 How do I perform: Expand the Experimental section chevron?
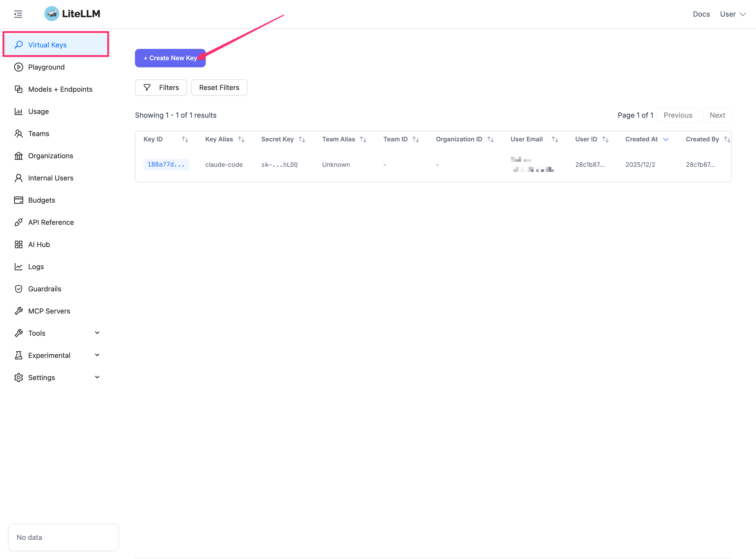97,355
